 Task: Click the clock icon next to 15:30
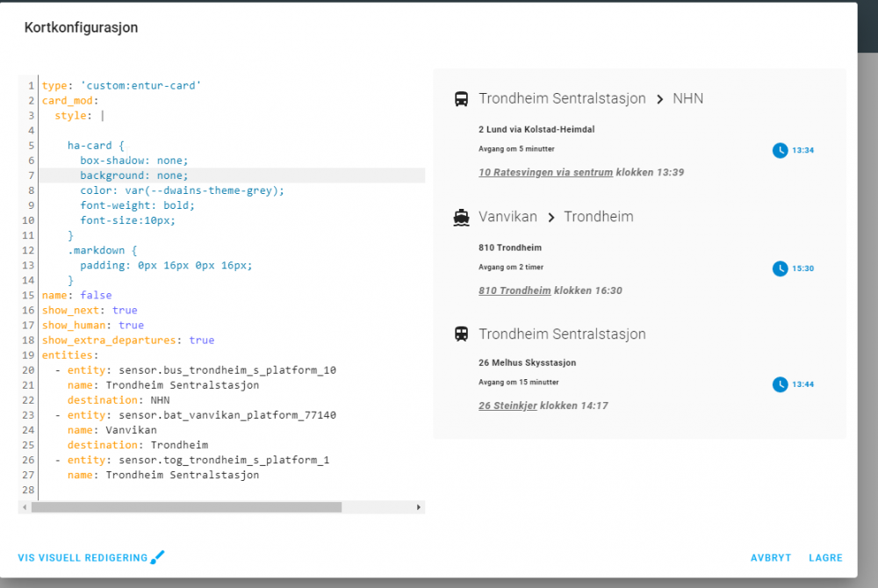coord(780,268)
